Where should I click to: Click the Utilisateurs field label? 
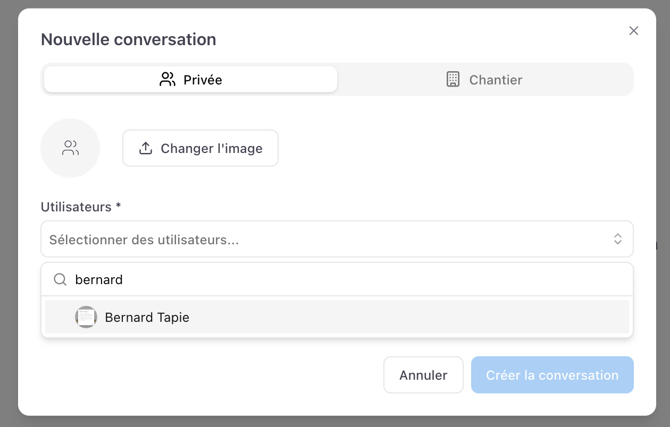(80, 207)
